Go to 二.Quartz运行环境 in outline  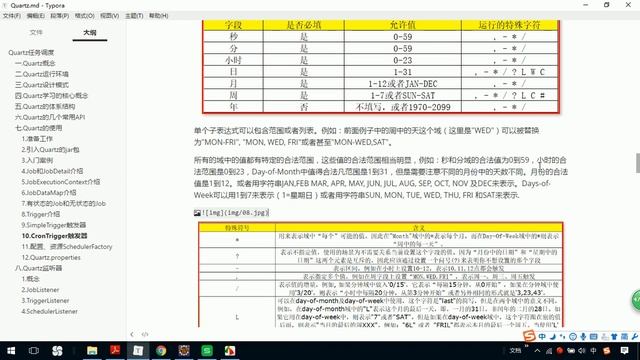42,74
